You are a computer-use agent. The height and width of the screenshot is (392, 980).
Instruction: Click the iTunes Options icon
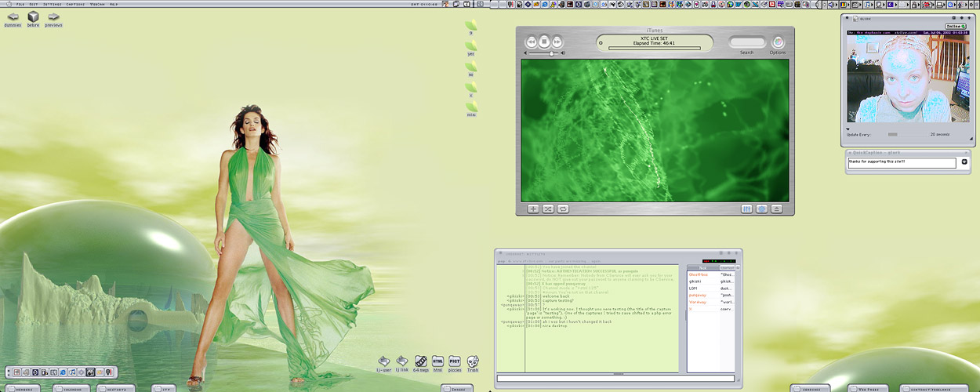coord(778,42)
